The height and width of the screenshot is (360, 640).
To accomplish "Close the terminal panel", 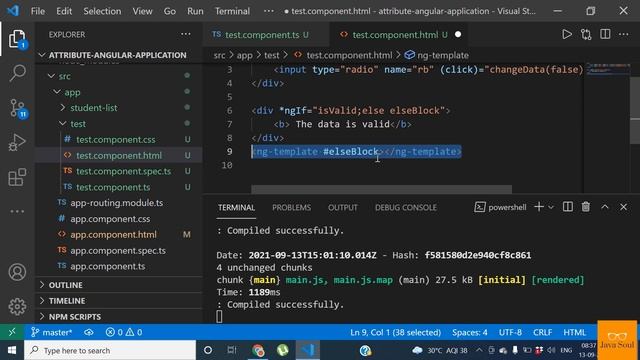I will coord(623,207).
